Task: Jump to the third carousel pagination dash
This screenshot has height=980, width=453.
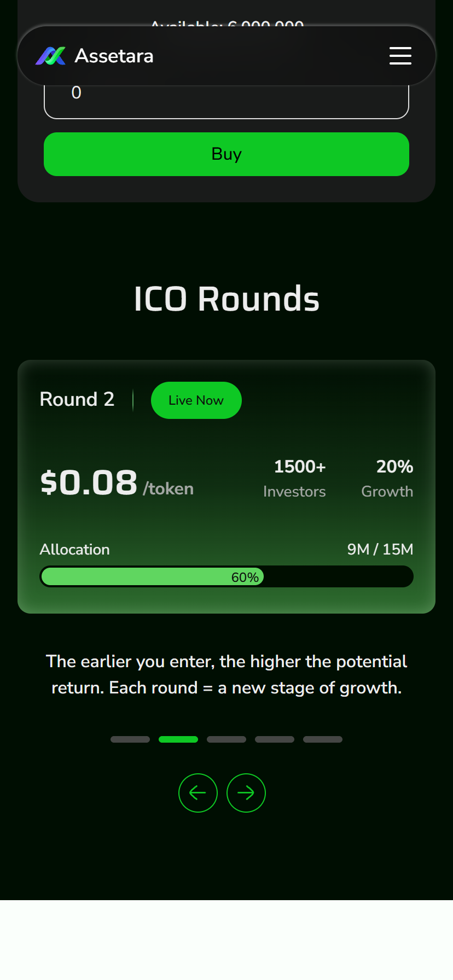Action: (x=226, y=739)
